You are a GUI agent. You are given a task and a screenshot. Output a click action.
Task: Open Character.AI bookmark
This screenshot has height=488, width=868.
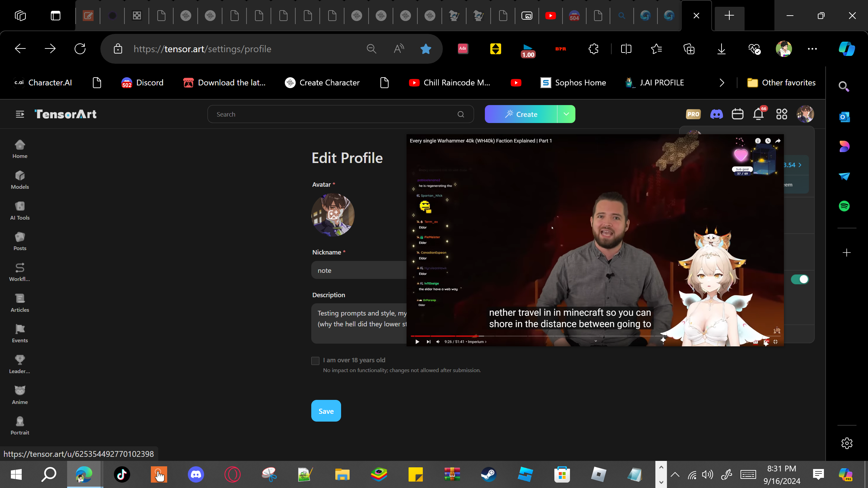coord(43,83)
